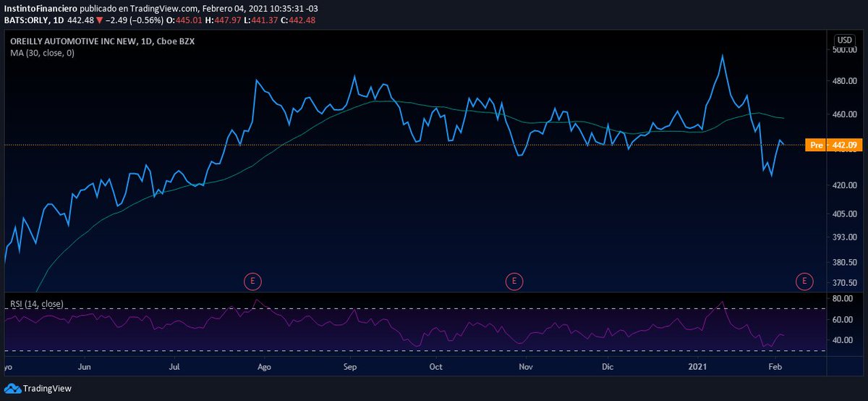Screen dimensions: 868x401
Task: Click the TradingView logo icon
Action: click(12, 389)
